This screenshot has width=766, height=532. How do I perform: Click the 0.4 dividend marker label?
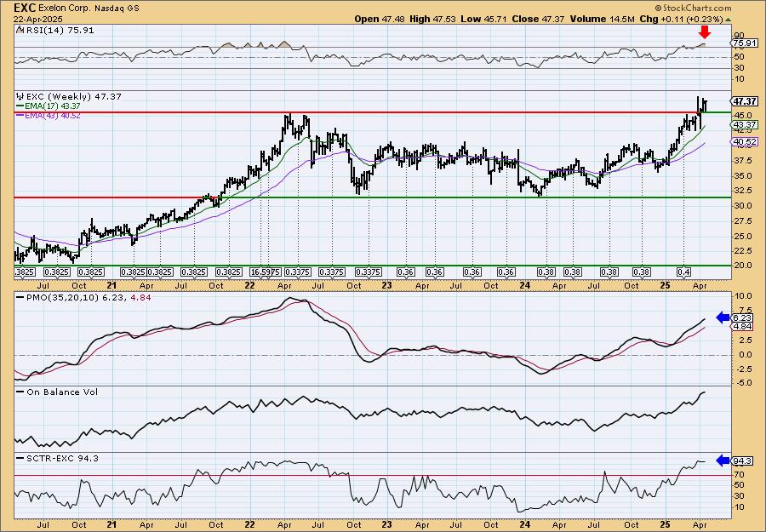(683, 272)
